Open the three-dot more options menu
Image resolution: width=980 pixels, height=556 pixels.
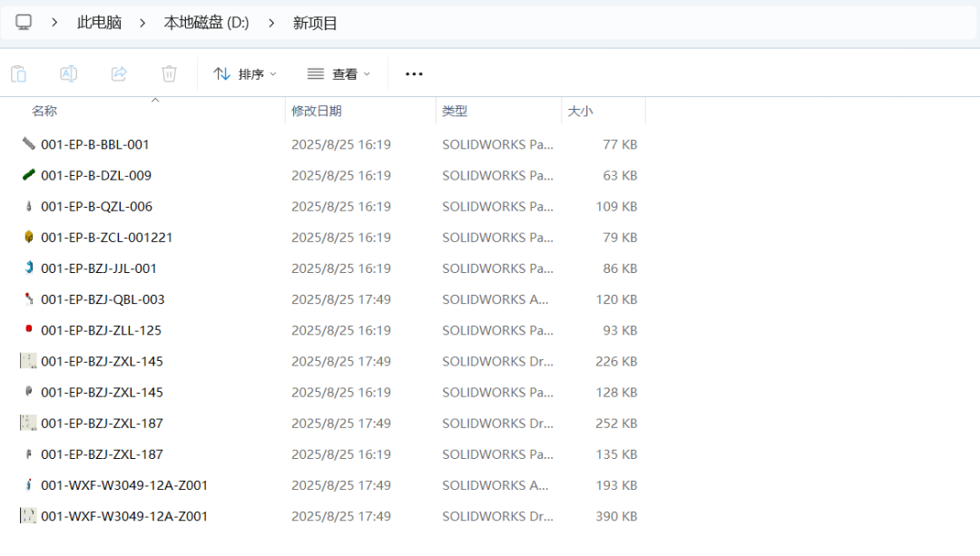(x=414, y=74)
